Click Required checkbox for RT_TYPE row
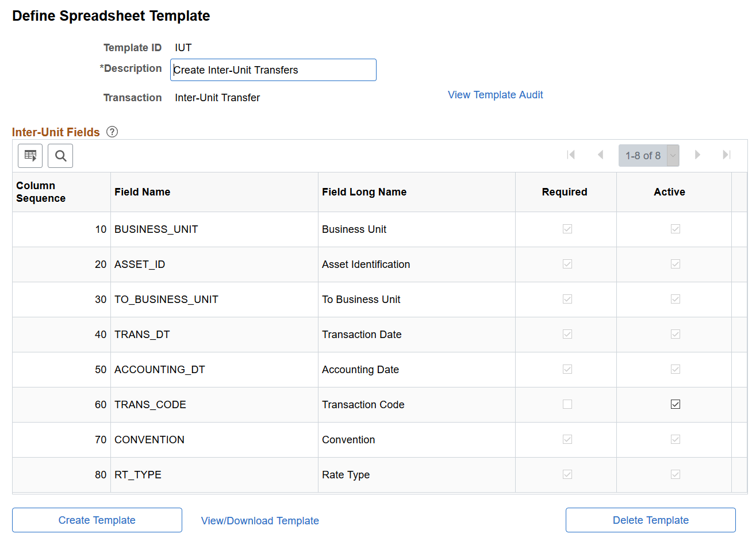This screenshot has width=756, height=541. 567,474
